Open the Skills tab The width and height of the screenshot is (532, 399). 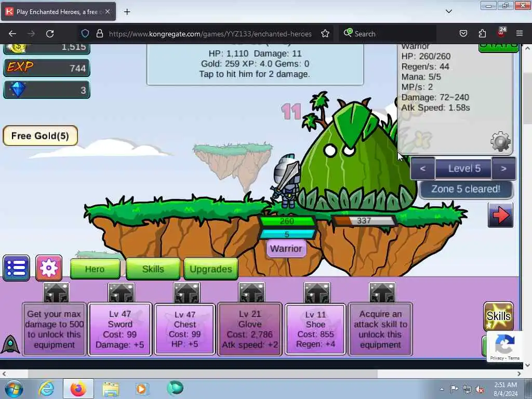[x=153, y=269]
